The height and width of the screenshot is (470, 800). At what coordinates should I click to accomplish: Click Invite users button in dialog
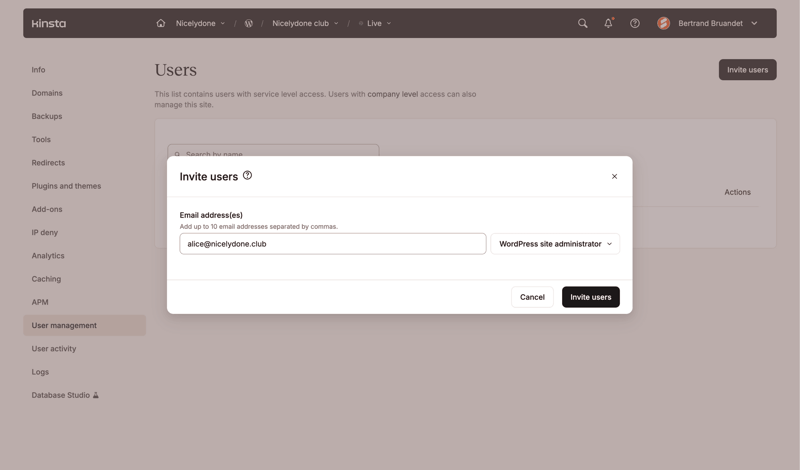pos(591,297)
